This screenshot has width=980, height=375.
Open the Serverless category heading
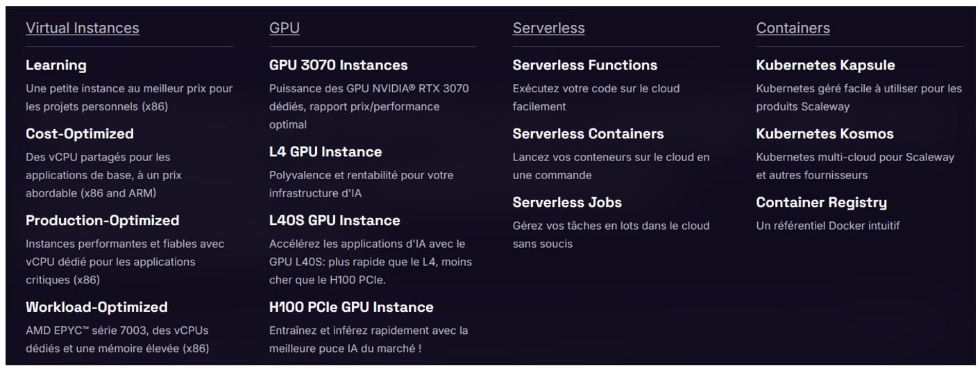[548, 28]
